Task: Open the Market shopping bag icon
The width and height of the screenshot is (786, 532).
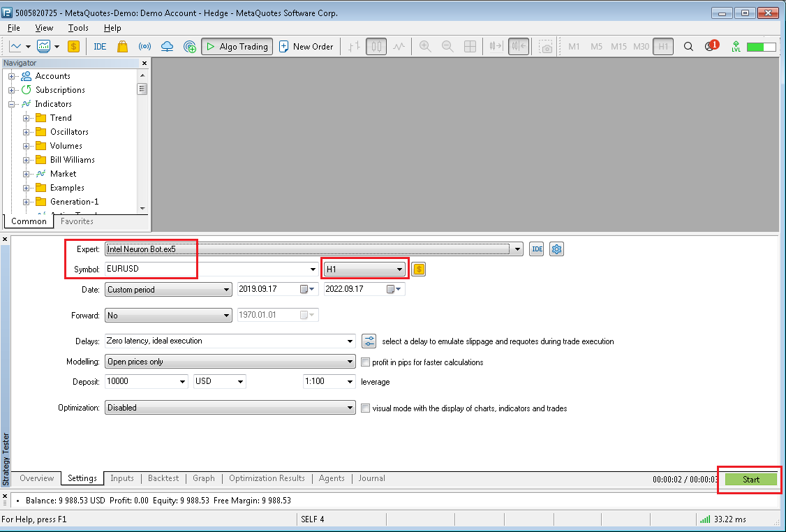Action: [122, 47]
